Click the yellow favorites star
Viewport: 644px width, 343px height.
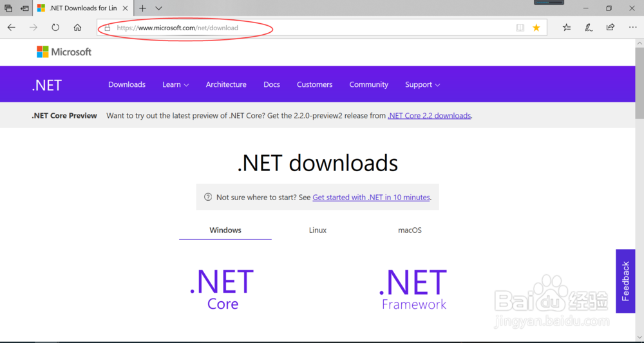[536, 28]
